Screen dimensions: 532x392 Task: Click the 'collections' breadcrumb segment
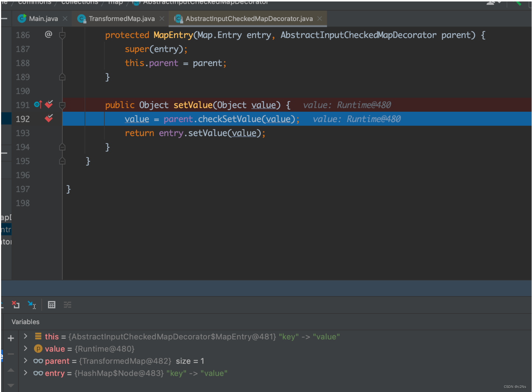pyautogui.click(x=80, y=2)
